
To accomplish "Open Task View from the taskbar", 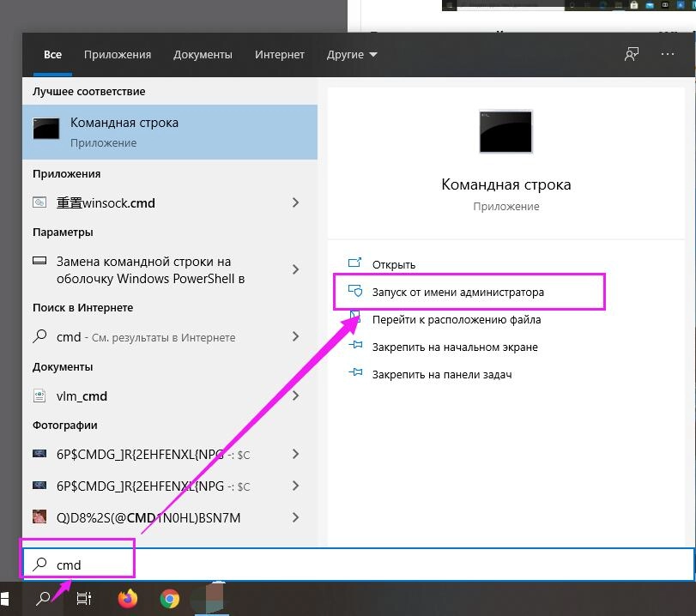I will (84, 599).
